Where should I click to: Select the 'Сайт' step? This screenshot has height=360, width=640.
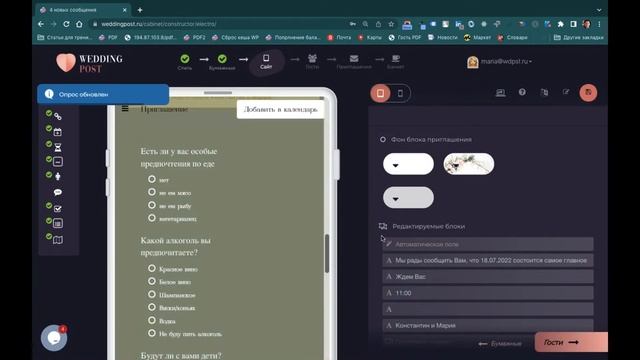click(x=266, y=62)
